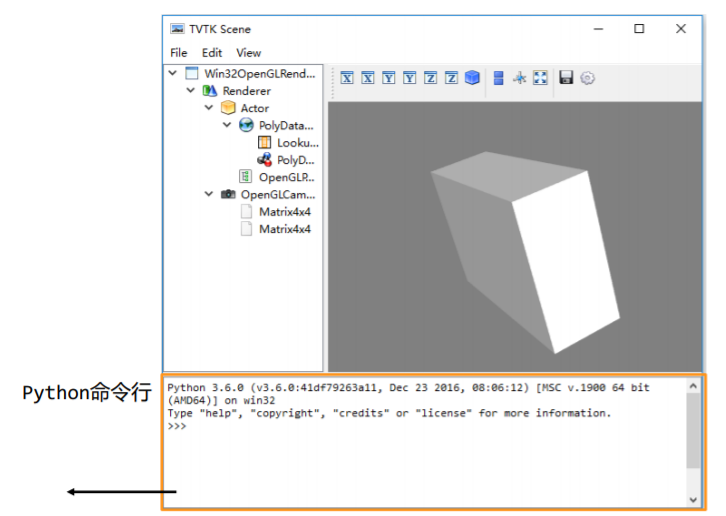Set isometric view with blue cube icon
This screenshot has height=516, width=726.
click(472, 78)
